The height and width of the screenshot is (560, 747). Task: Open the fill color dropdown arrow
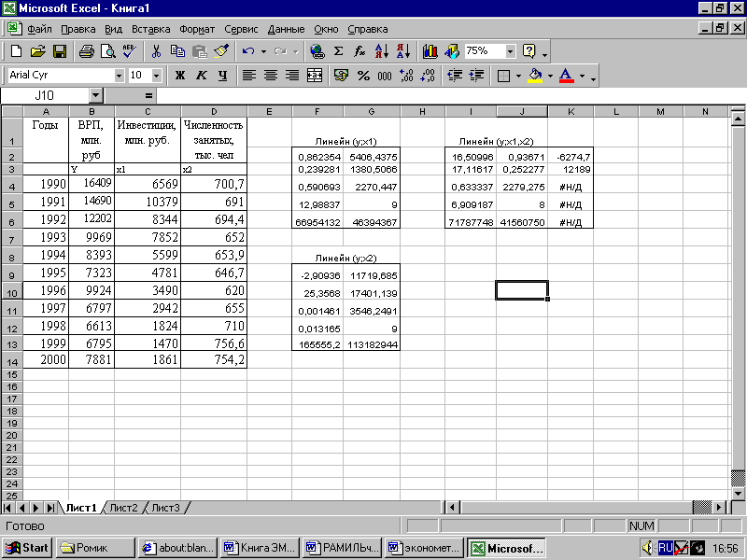[x=550, y=76]
